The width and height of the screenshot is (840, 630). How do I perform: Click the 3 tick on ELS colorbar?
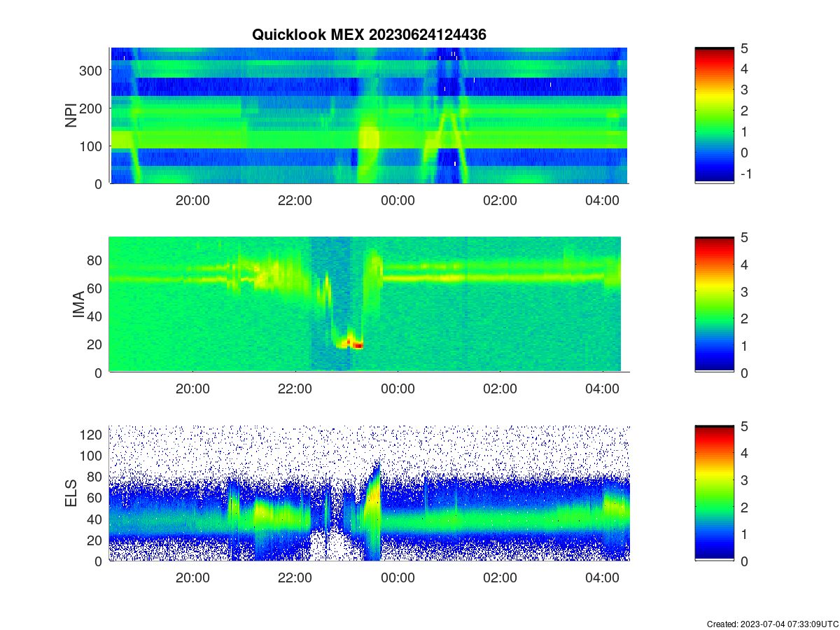(743, 480)
